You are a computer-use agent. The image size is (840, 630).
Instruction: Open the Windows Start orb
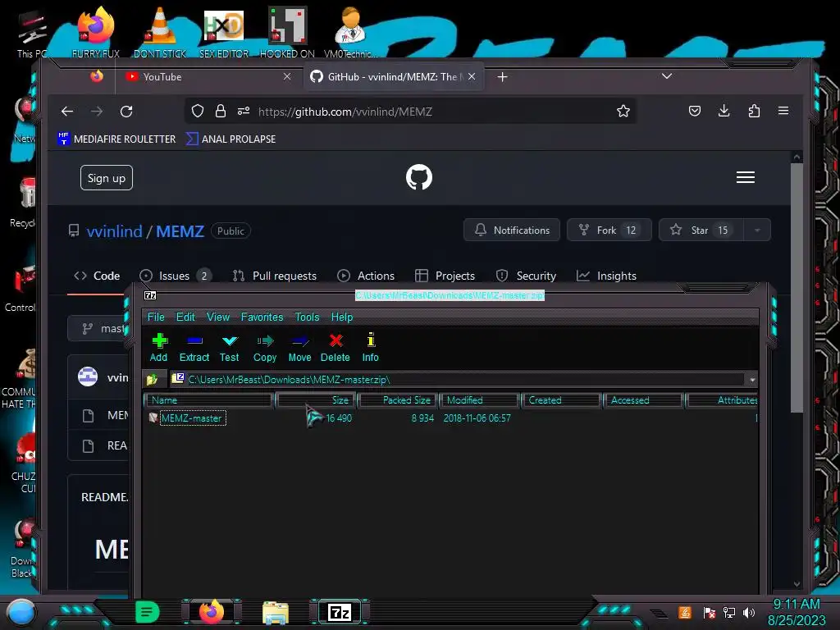coord(21,612)
